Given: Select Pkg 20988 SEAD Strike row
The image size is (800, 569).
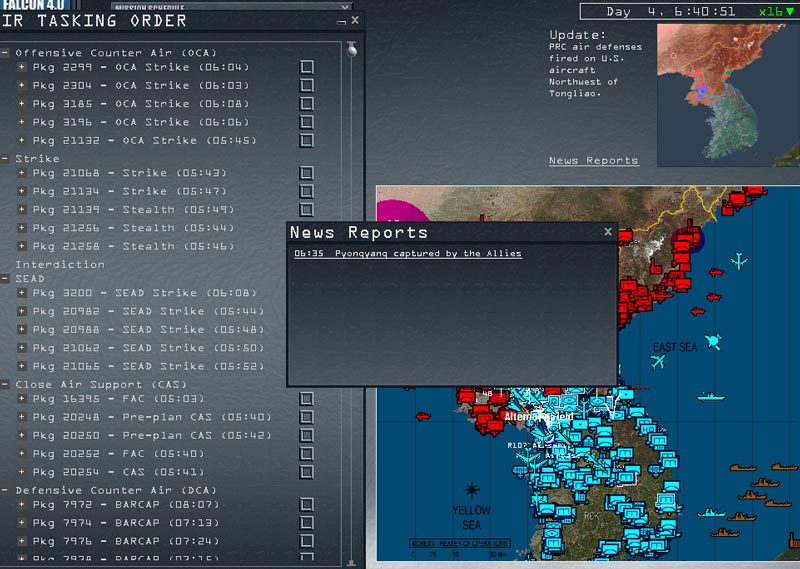Looking at the screenshot, I should [148, 330].
